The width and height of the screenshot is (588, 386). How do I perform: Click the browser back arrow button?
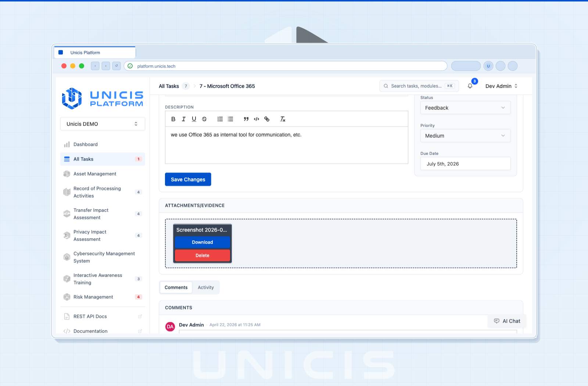pos(95,66)
